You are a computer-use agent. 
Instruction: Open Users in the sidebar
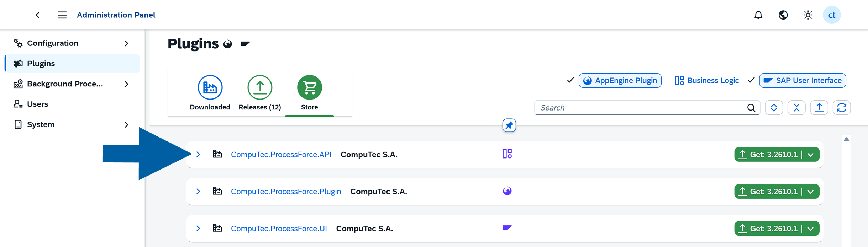[72, 104]
